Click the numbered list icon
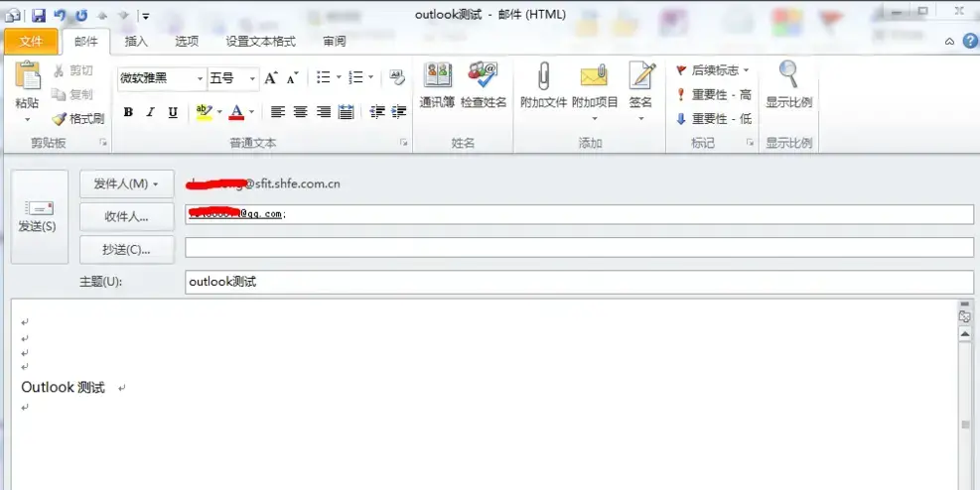Image resolution: width=980 pixels, height=490 pixels. [x=355, y=77]
